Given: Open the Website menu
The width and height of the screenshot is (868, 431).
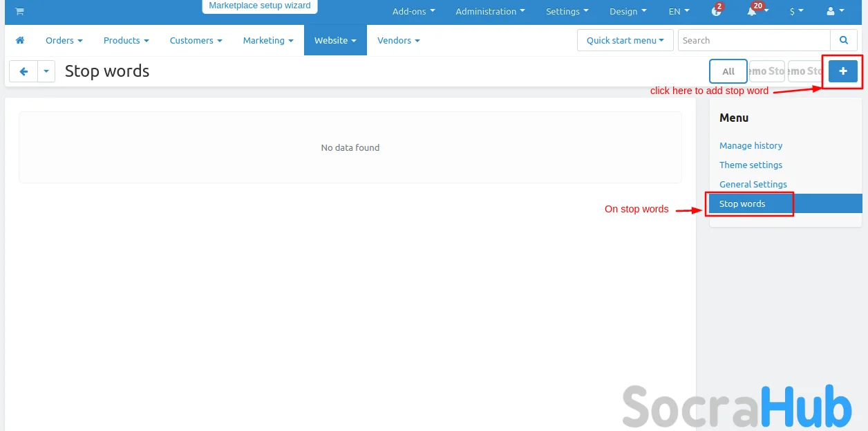Looking at the screenshot, I should point(334,41).
